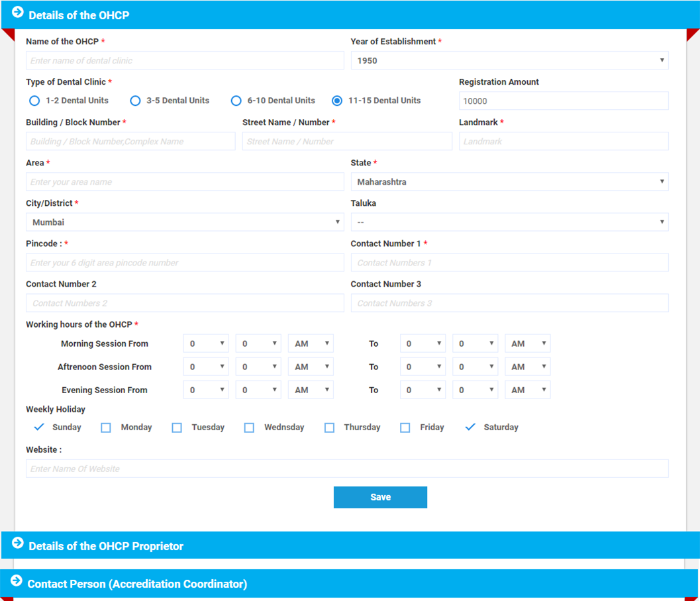Open Morning Session From hour dropdown
Image resolution: width=700 pixels, height=601 pixels.
click(206, 344)
